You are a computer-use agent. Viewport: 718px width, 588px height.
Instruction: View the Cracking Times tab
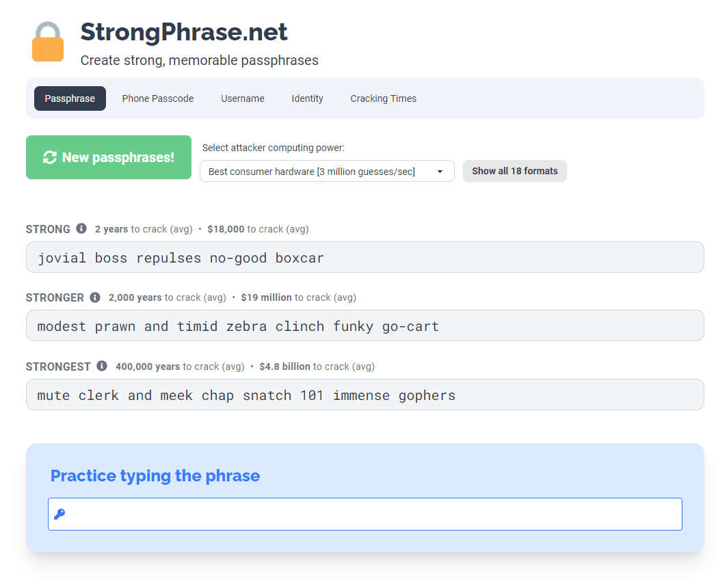pos(383,98)
